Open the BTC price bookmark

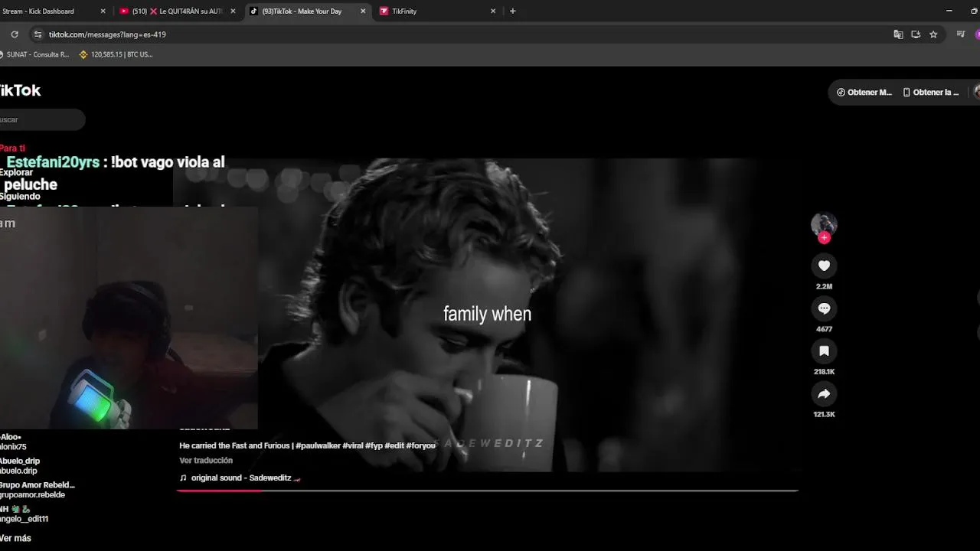116,54
